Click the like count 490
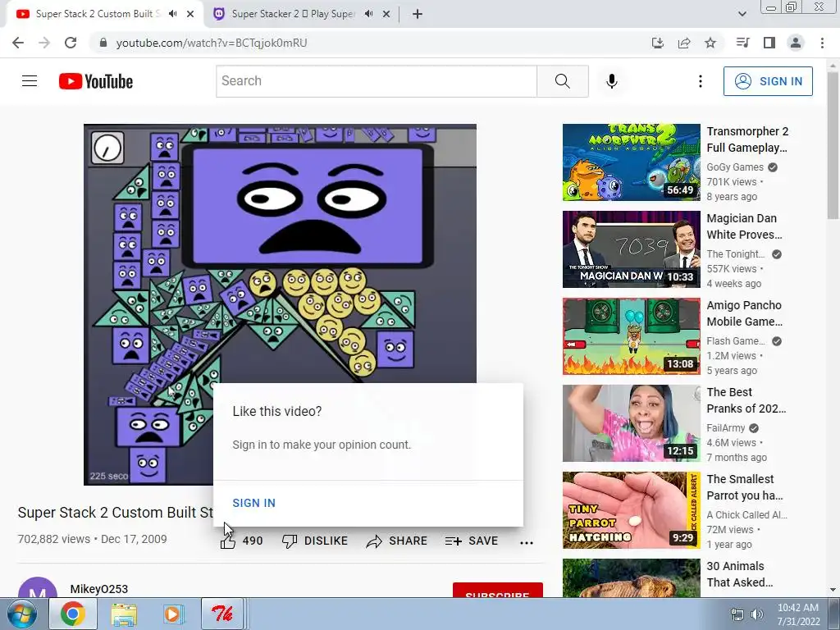The height and width of the screenshot is (630, 840). (x=253, y=541)
